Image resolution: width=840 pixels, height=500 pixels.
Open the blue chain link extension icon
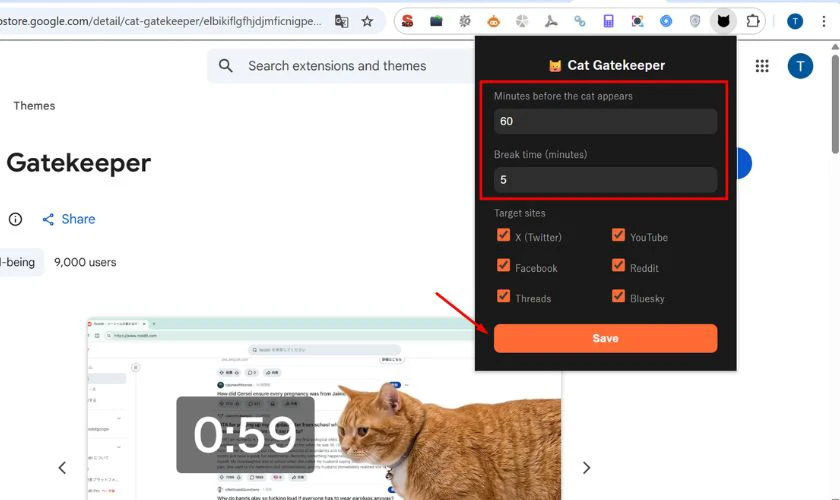580,21
